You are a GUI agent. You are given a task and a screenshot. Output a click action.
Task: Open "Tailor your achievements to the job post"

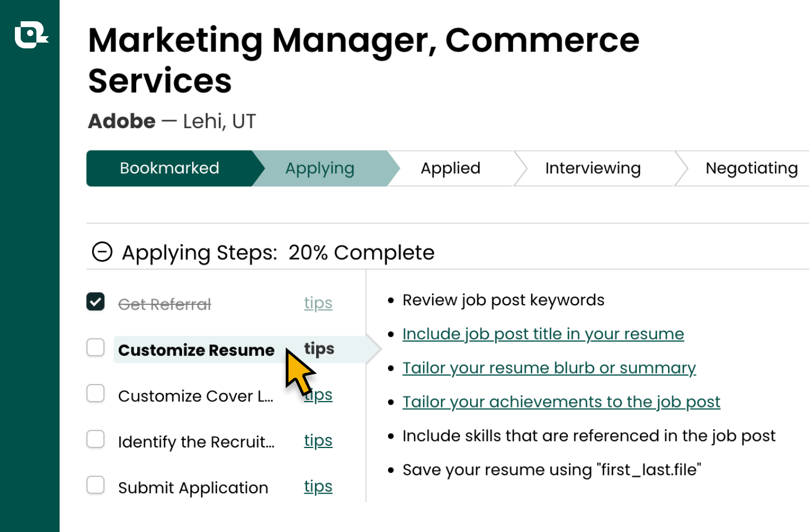tap(561, 402)
